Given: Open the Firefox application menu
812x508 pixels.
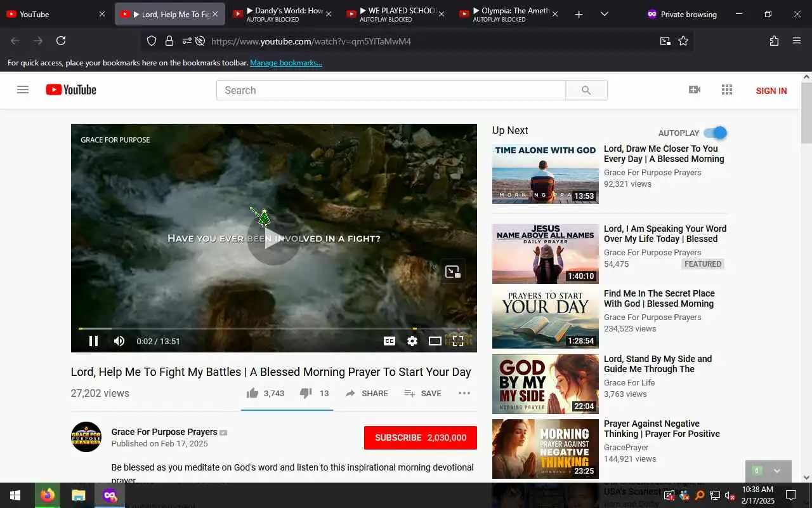Looking at the screenshot, I should click(797, 41).
